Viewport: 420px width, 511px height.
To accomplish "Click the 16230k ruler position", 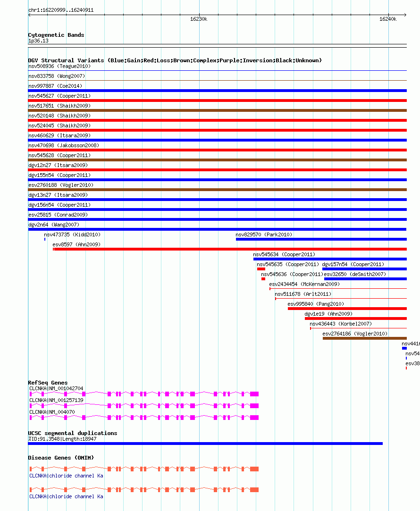I will (x=199, y=19).
